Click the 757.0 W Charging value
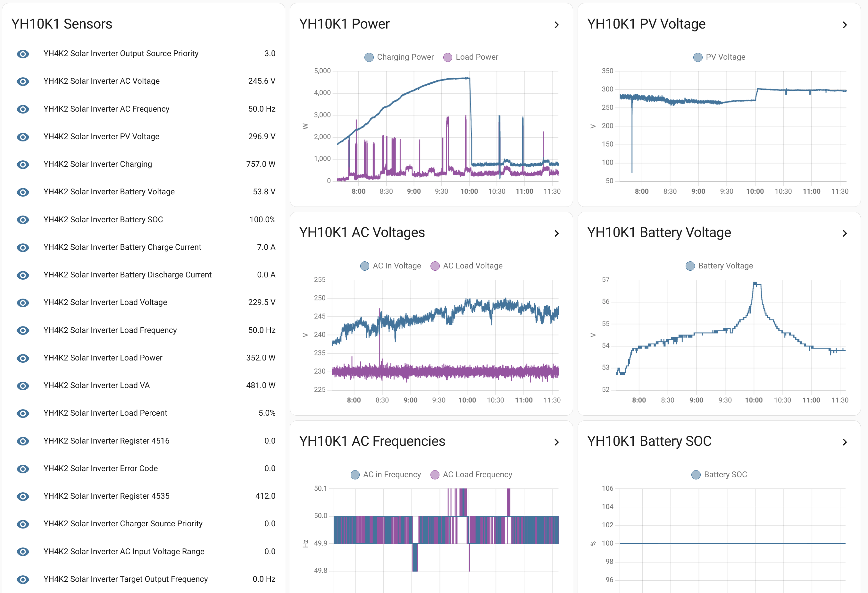This screenshot has height=593, width=868. 261,165
